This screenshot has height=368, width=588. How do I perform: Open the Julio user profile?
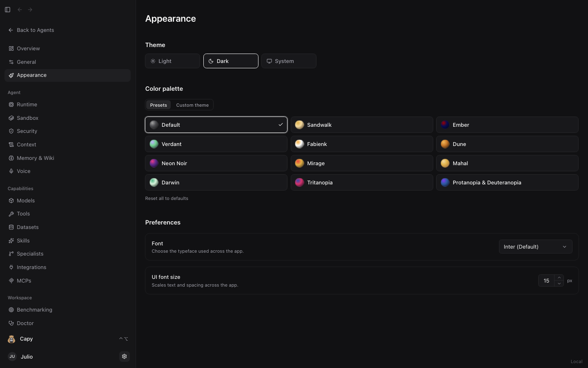61,357
